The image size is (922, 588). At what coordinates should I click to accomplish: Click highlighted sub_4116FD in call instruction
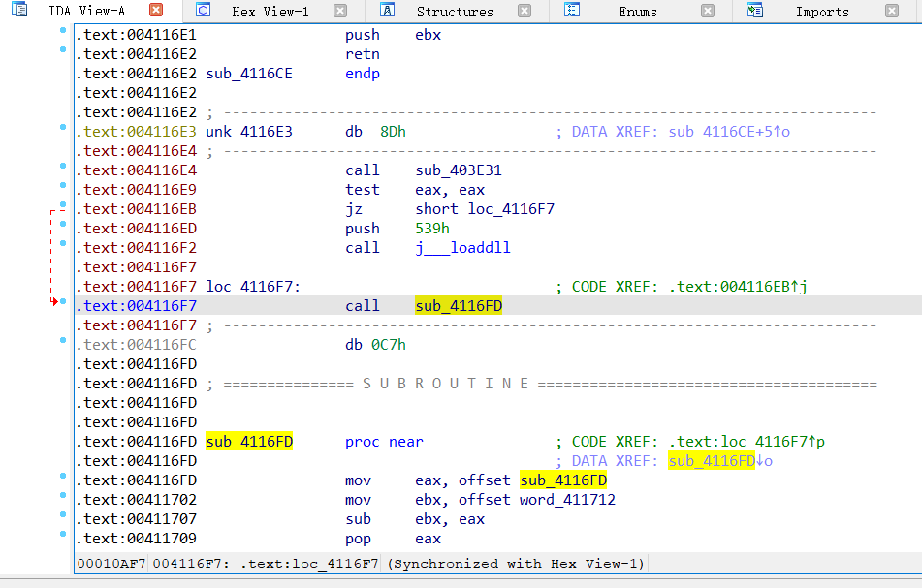[458, 306]
